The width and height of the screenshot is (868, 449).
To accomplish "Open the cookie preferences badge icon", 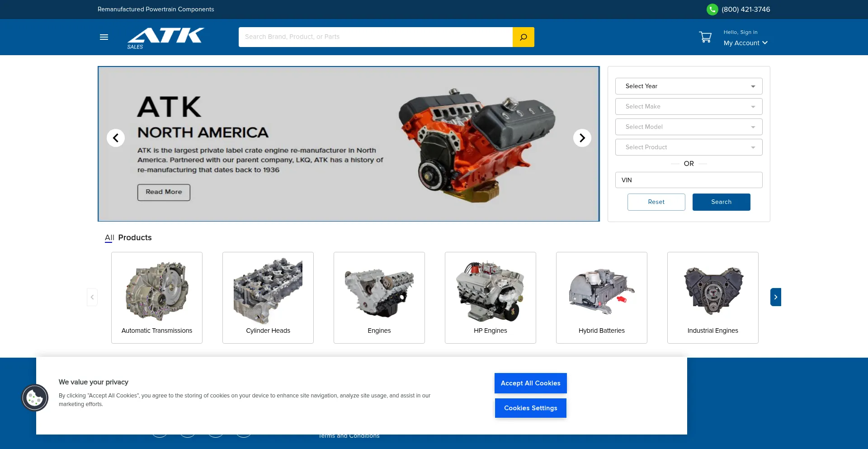I will [35, 398].
